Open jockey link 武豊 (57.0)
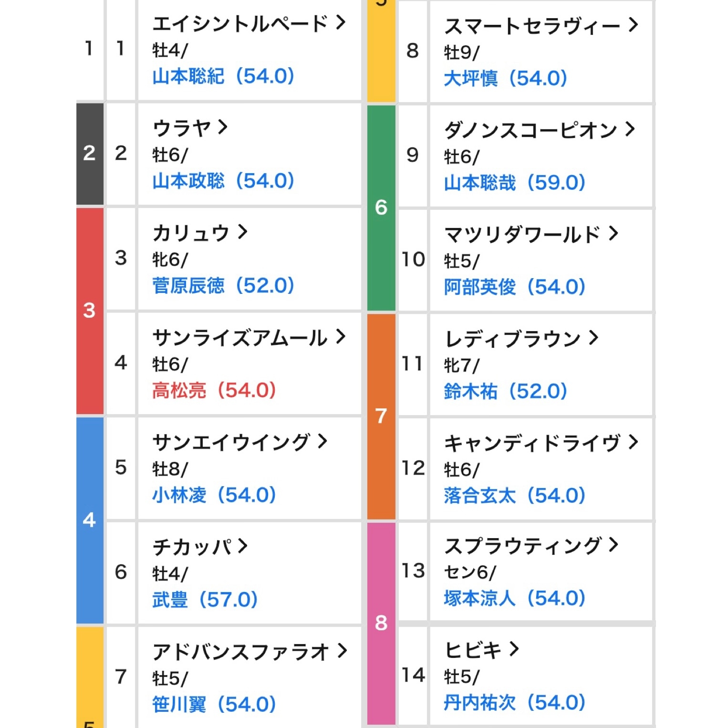This screenshot has height=728, width=728. [x=205, y=600]
